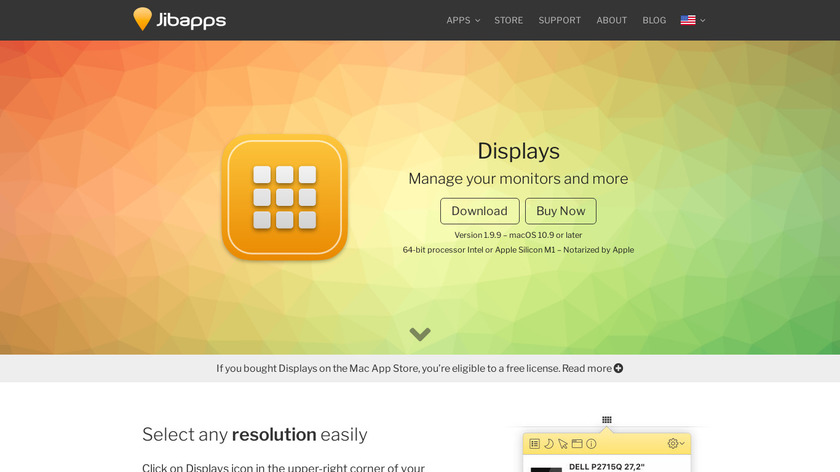Click the down chevron arrow under the hero
Screen dimensions: 840x472
pos(420,334)
